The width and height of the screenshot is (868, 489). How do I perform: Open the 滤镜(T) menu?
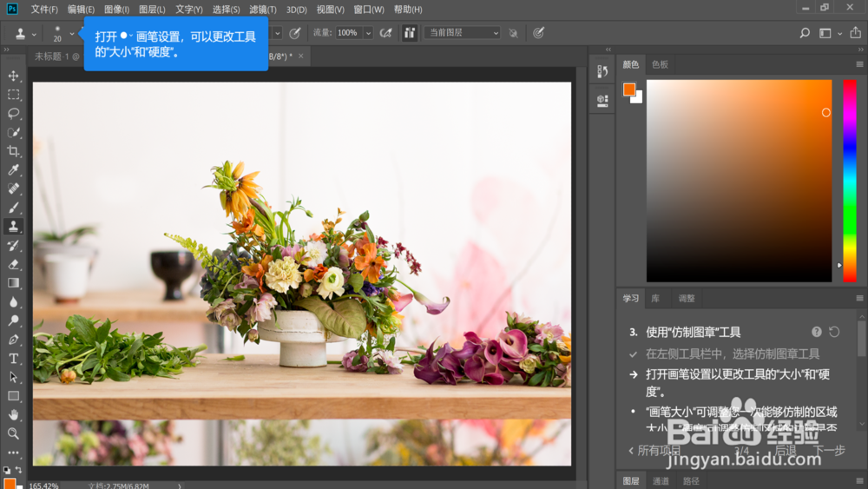263,10
